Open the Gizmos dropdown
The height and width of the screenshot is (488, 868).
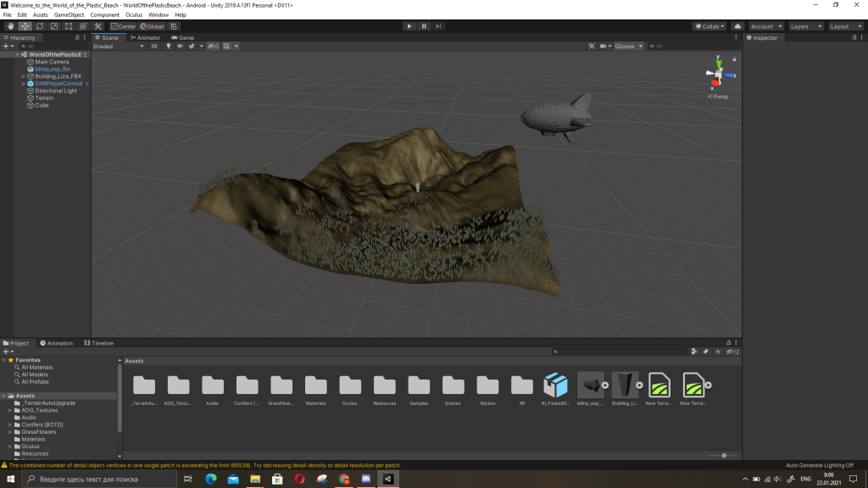pyautogui.click(x=628, y=46)
